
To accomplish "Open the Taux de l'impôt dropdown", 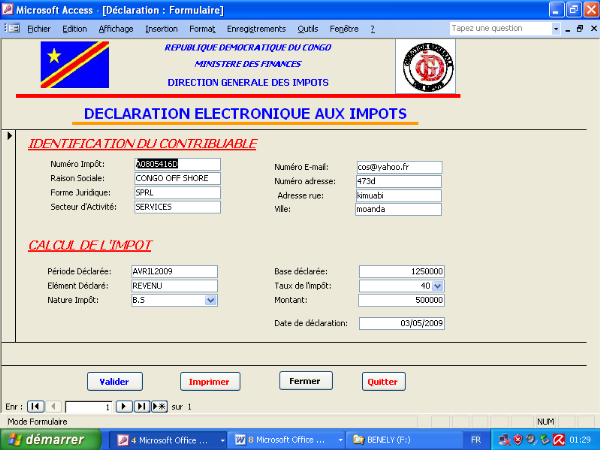I will coord(437,286).
